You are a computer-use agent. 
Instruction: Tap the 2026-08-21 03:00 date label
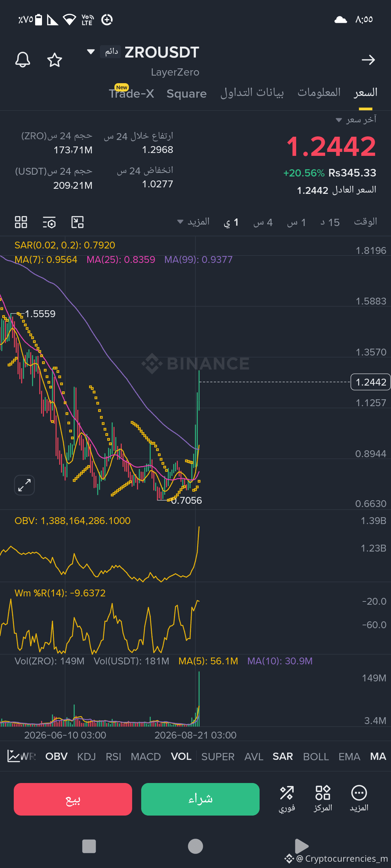(195, 735)
